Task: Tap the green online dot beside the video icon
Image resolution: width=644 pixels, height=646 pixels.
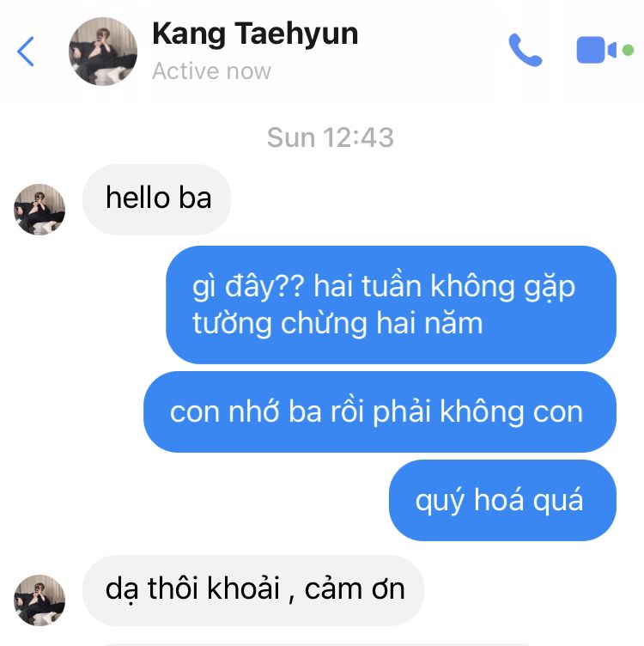Action: [x=628, y=50]
